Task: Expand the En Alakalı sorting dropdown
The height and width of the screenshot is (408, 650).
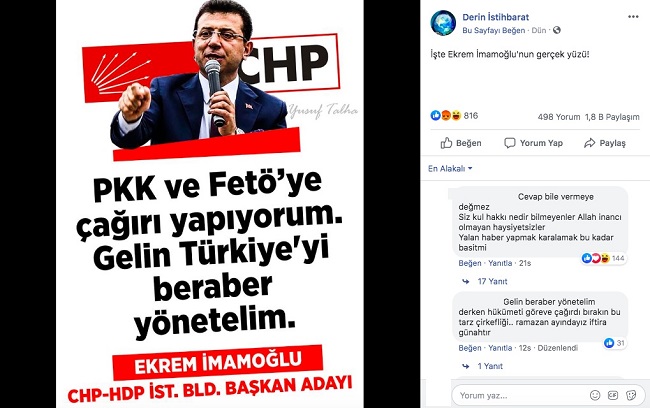Action: (x=450, y=168)
